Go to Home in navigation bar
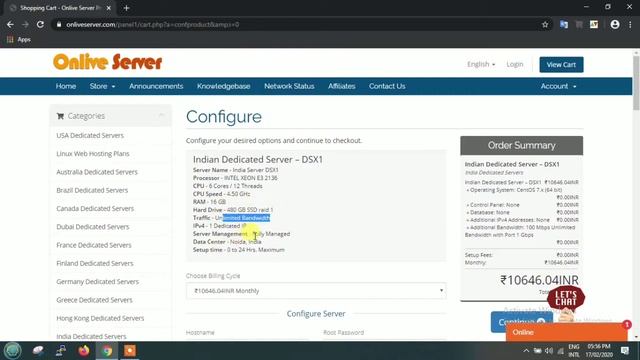The height and width of the screenshot is (360, 640). click(66, 86)
